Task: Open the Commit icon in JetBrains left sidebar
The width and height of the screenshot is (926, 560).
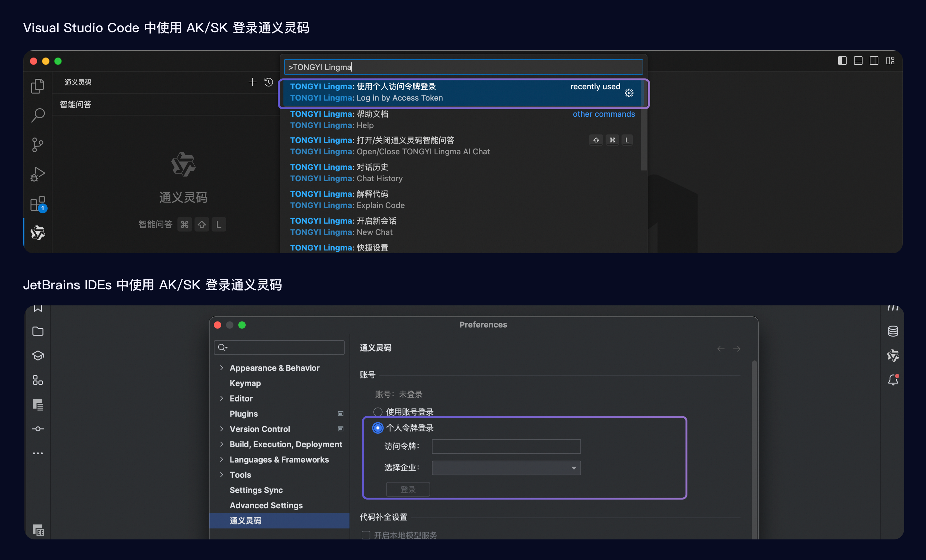Action: (38, 429)
